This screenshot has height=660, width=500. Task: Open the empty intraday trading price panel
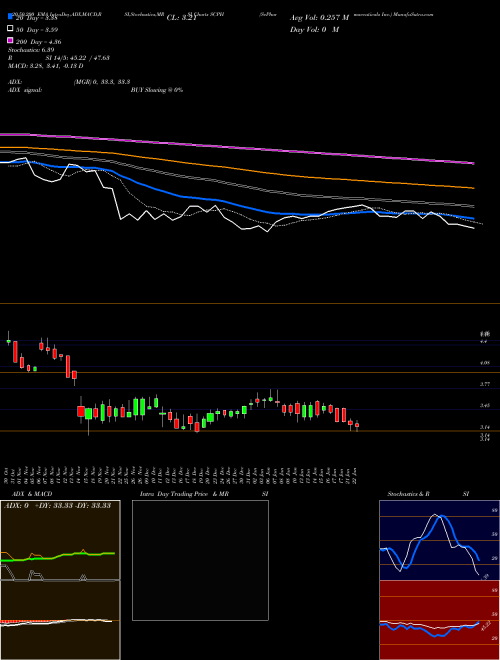[x=200, y=560]
